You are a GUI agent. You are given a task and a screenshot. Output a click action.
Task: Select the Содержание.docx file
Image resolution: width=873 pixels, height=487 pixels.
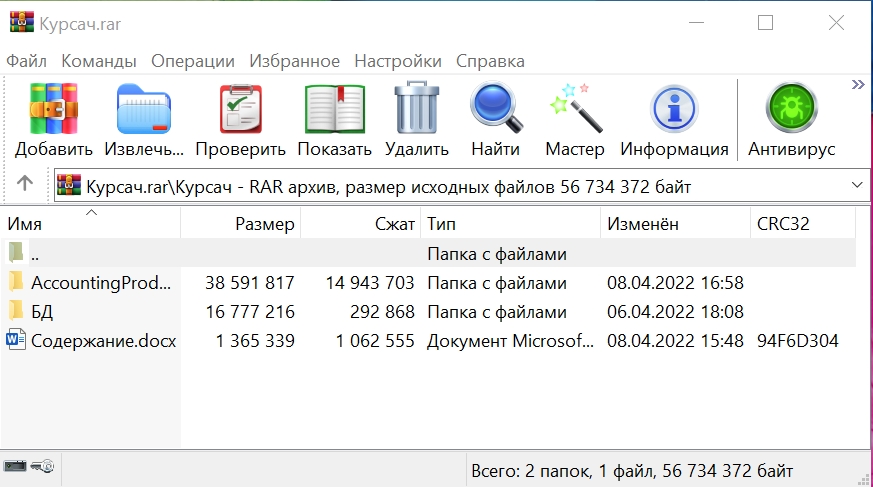(x=102, y=341)
